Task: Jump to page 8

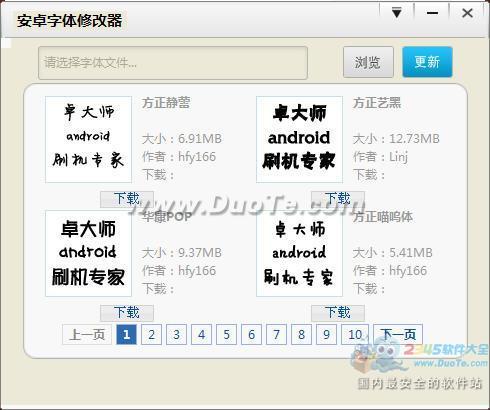Action: (301, 334)
